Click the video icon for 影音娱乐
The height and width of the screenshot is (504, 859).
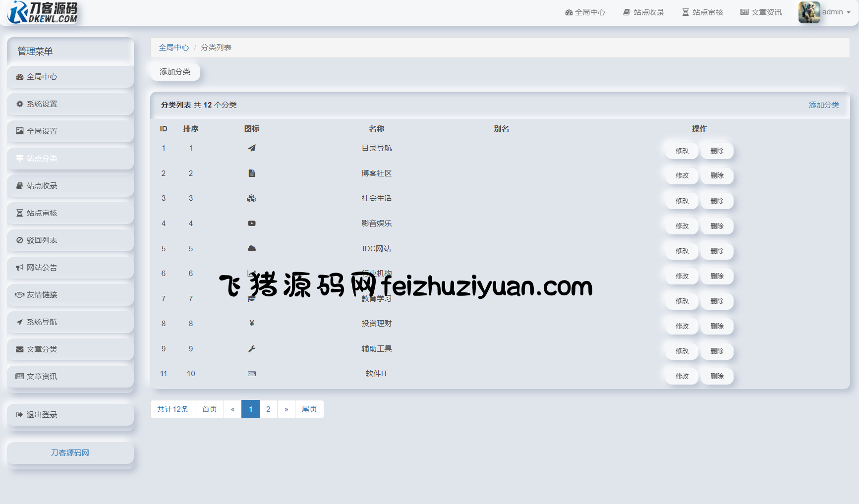[252, 224]
